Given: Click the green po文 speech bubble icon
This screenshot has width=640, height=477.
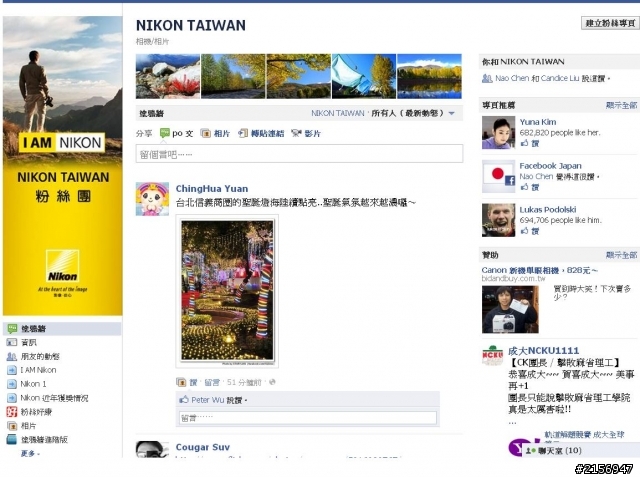Looking at the screenshot, I should tap(164, 133).
